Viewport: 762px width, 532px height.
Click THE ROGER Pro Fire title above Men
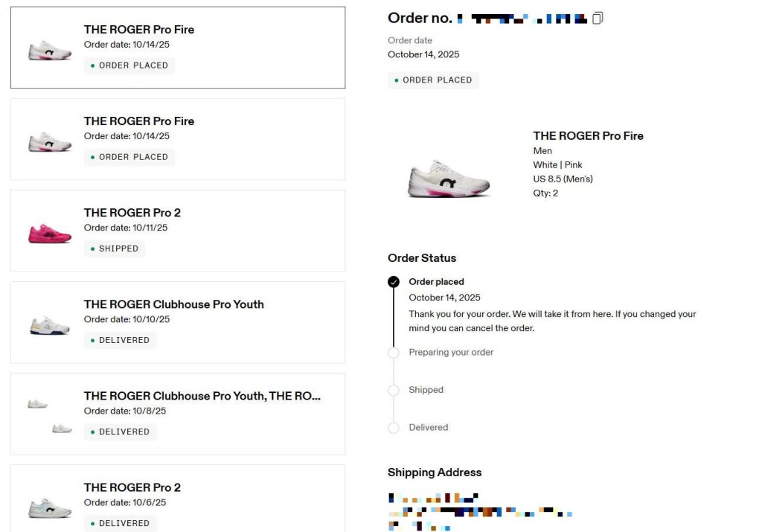point(588,135)
